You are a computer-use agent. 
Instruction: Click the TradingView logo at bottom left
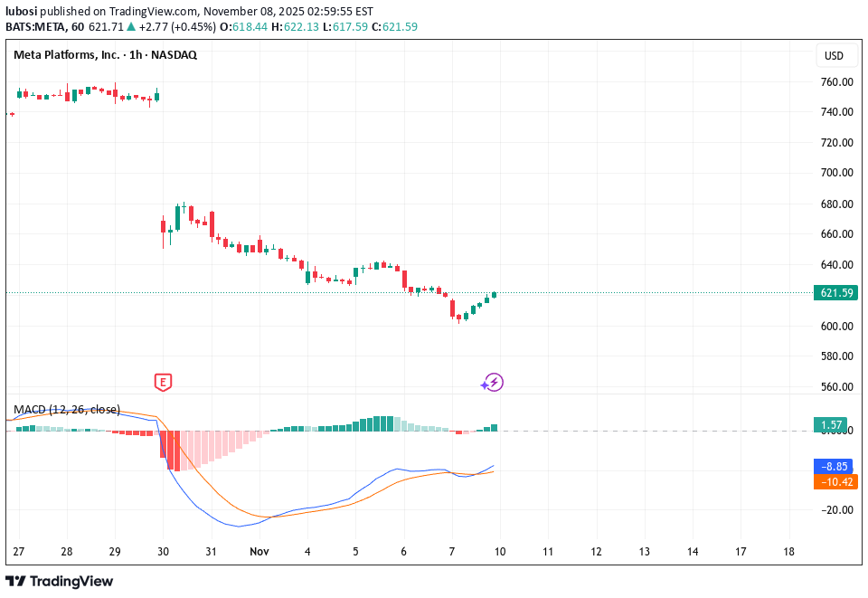click(60, 581)
